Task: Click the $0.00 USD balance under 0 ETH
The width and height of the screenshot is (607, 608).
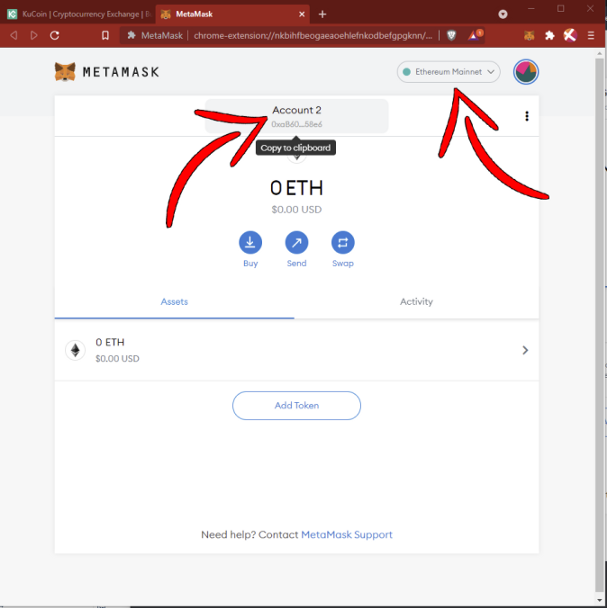Action: 296,209
